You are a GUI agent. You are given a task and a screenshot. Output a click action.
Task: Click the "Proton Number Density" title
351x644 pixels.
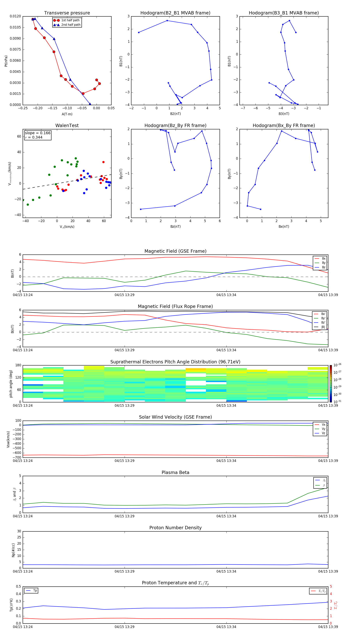coord(175,528)
